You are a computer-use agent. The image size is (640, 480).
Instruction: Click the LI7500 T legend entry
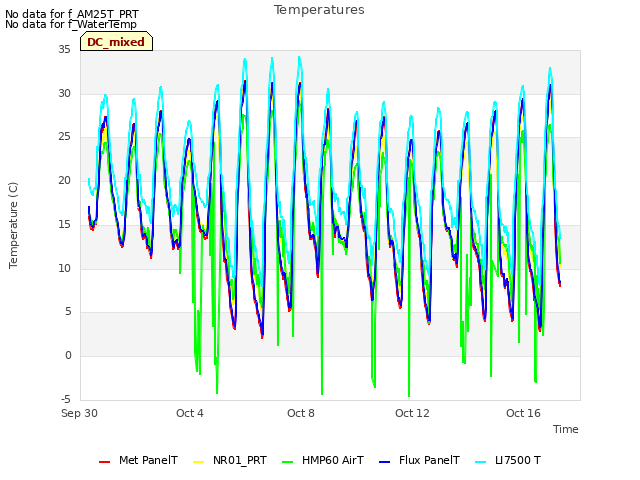click(508, 460)
